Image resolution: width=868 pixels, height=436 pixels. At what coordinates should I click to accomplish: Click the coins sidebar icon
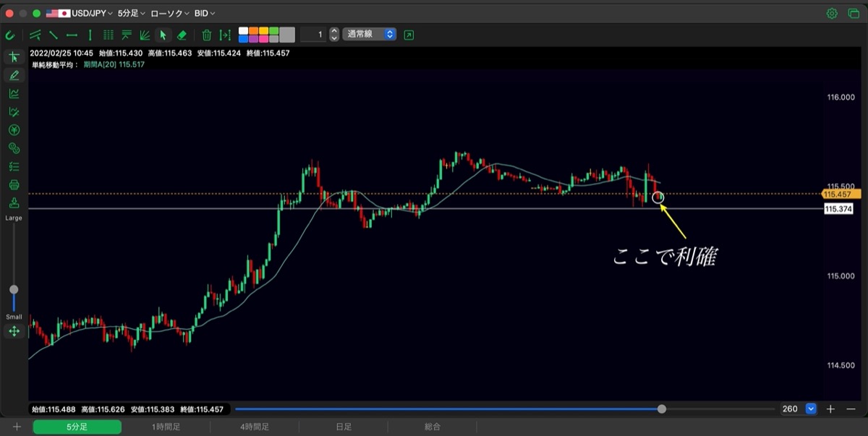pyautogui.click(x=14, y=148)
